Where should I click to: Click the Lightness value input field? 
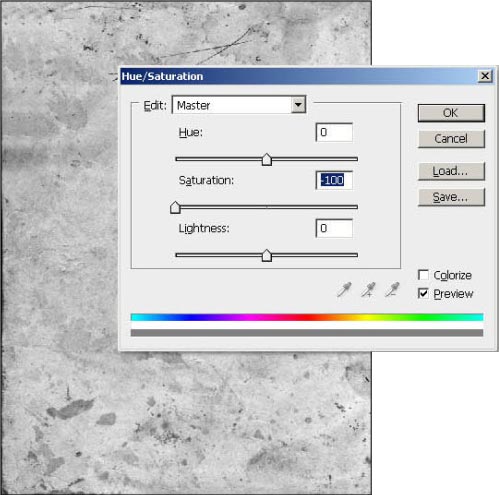(x=334, y=228)
